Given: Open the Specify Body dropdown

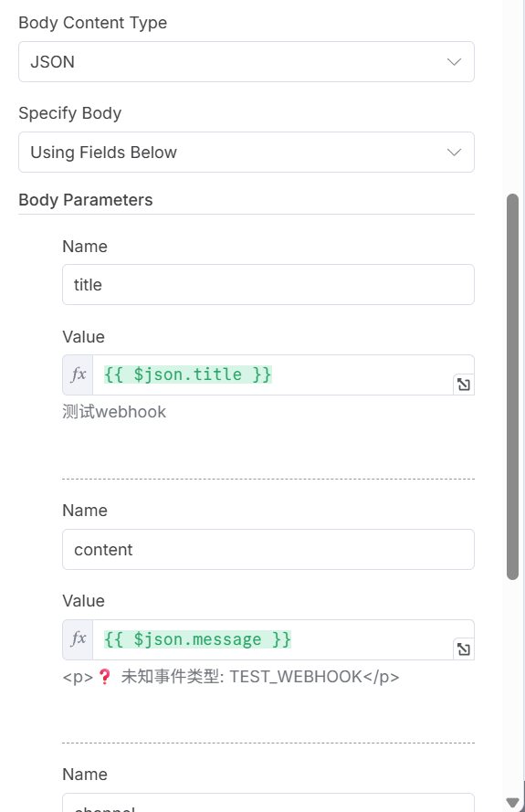Looking at the screenshot, I should click(247, 153).
